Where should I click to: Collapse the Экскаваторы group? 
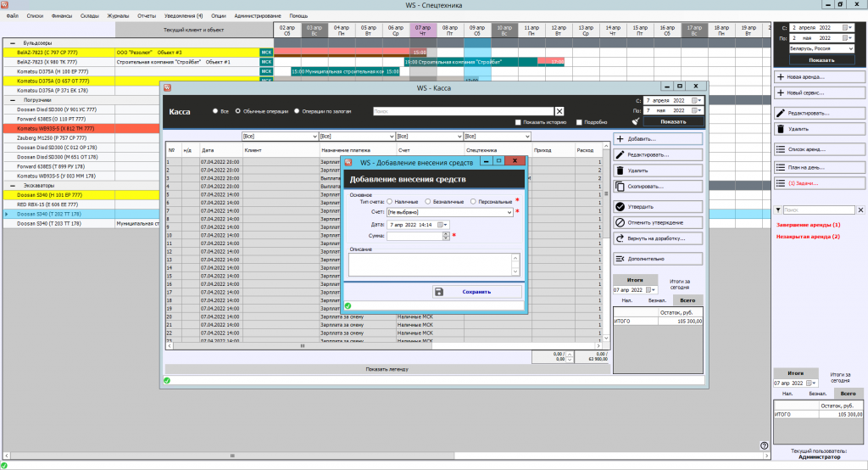click(12, 186)
